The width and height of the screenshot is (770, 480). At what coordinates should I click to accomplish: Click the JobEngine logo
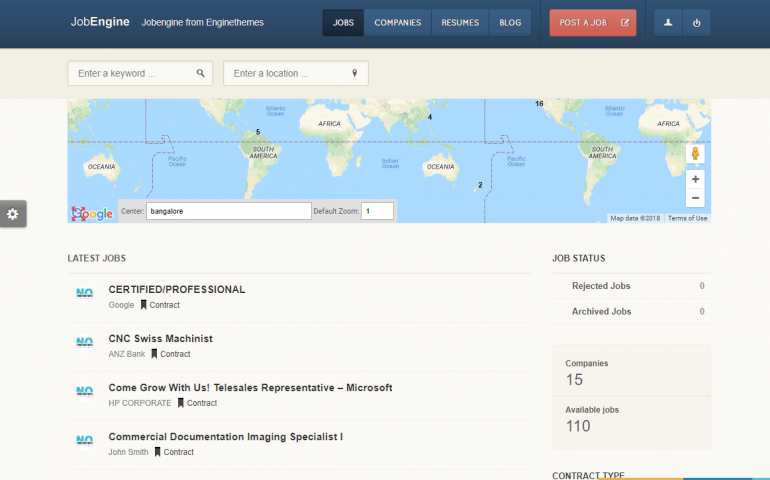pos(100,22)
